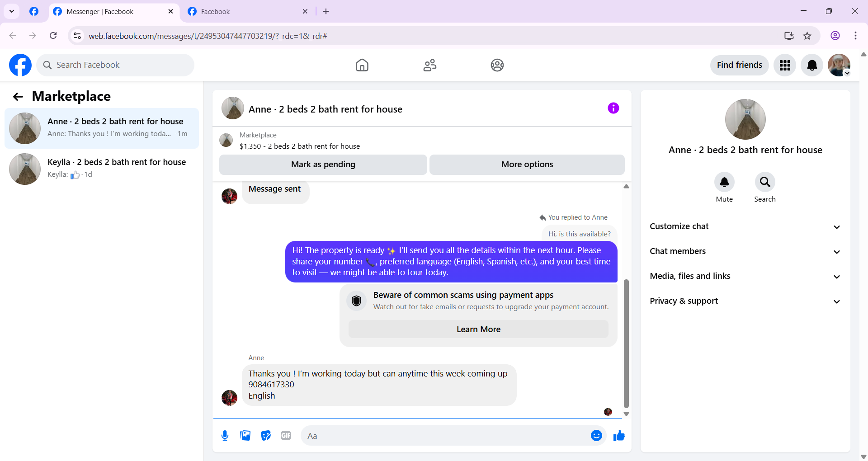Open a new browser tab
The width and height of the screenshot is (868, 461).
[x=326, y=11]
